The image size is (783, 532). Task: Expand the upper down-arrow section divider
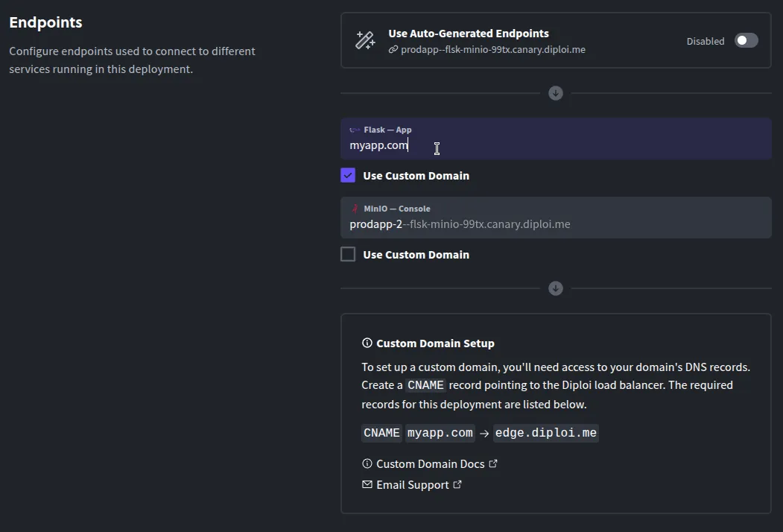click(x=555, y=92)
